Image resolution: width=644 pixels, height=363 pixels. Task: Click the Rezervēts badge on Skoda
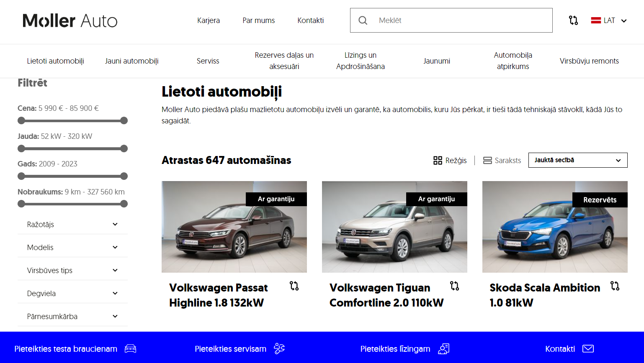pyautogui.click(x=600, y=200)
